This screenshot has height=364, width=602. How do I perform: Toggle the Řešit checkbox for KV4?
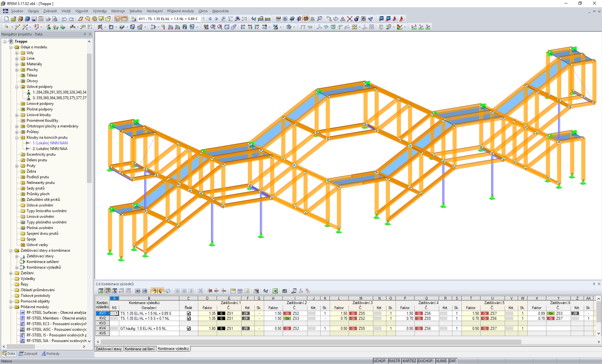pyautogui.click(x=189, y=328)
